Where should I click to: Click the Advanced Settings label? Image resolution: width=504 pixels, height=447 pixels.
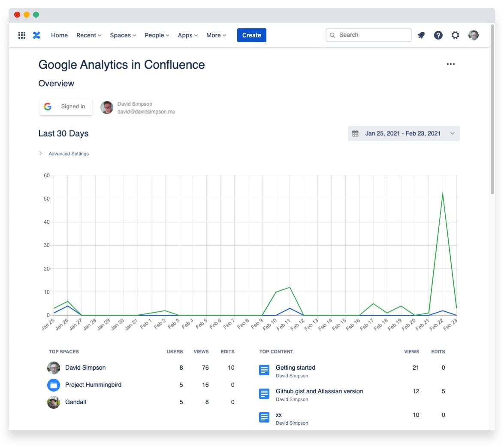(x=69, y=154)
